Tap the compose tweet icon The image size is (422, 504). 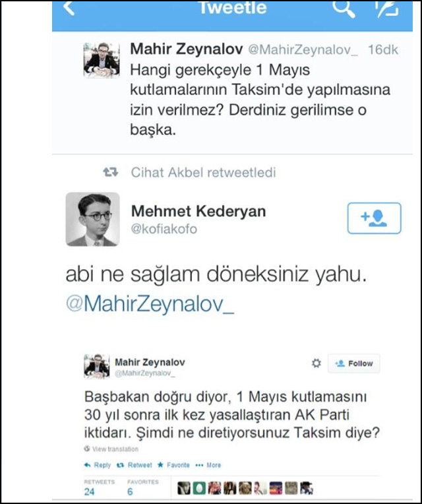[386, 8]
